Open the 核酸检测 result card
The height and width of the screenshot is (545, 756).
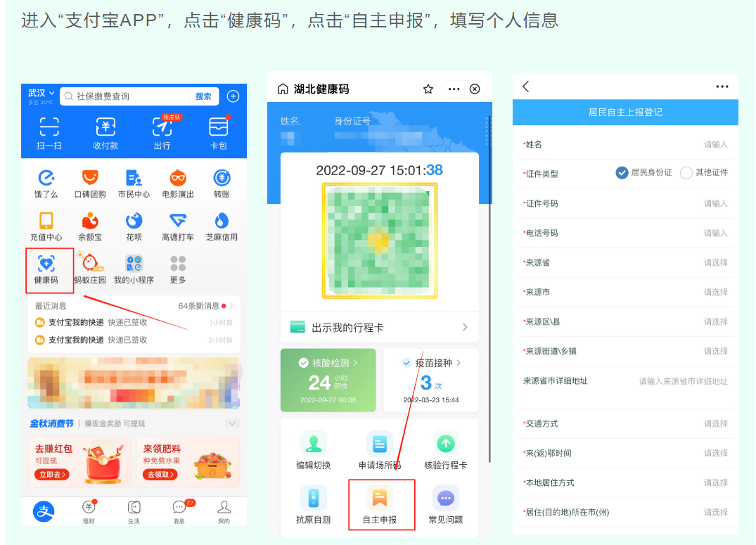coord(328,380)
